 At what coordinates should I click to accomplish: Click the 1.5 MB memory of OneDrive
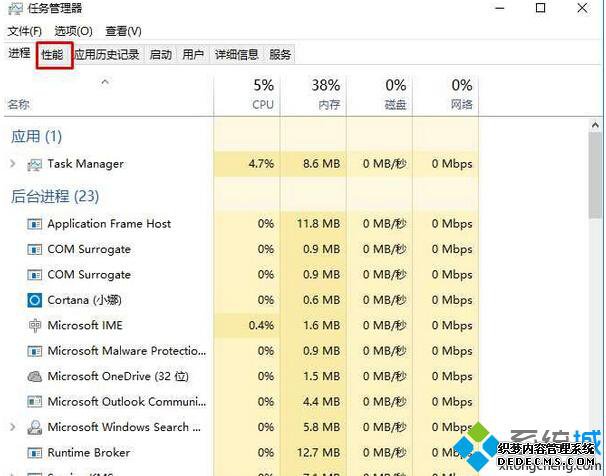[x=322, y=376]
